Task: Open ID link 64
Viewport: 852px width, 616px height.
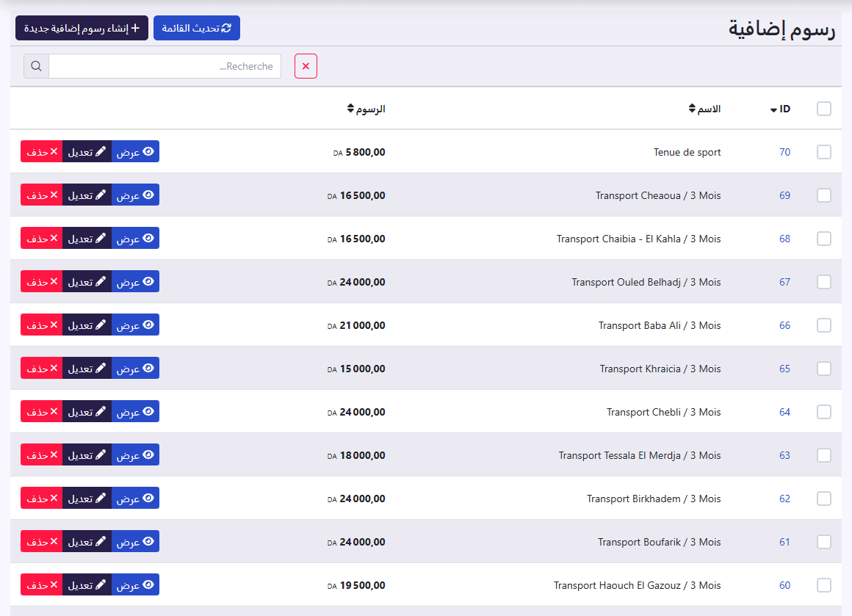Action: (x=784, y=413)
